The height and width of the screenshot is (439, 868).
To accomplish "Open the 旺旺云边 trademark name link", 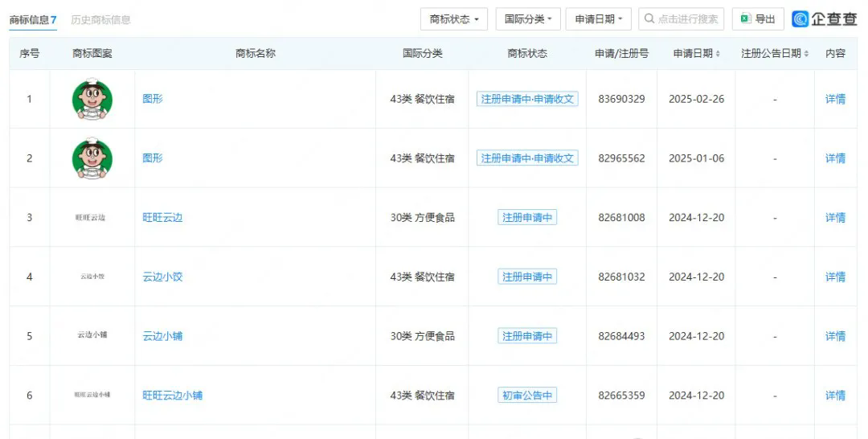I will click(x=162, y=218).
